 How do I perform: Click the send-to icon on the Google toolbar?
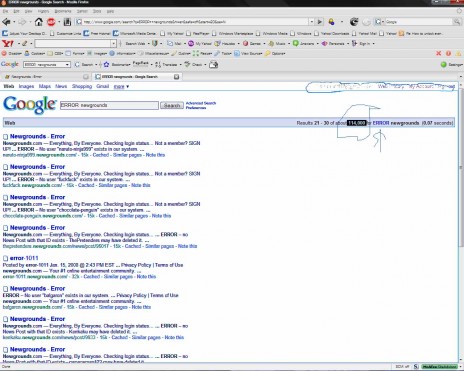213,64
